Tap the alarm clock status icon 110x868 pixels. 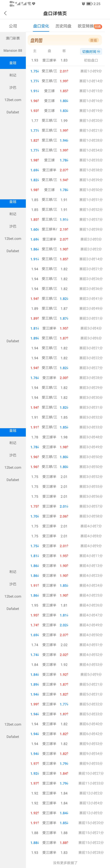[84, 4]
